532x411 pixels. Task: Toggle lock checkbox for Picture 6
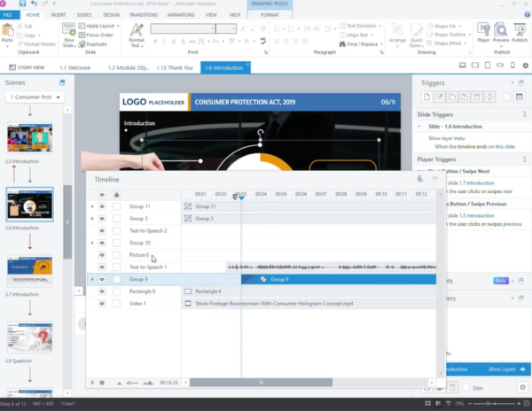point(116,255)
